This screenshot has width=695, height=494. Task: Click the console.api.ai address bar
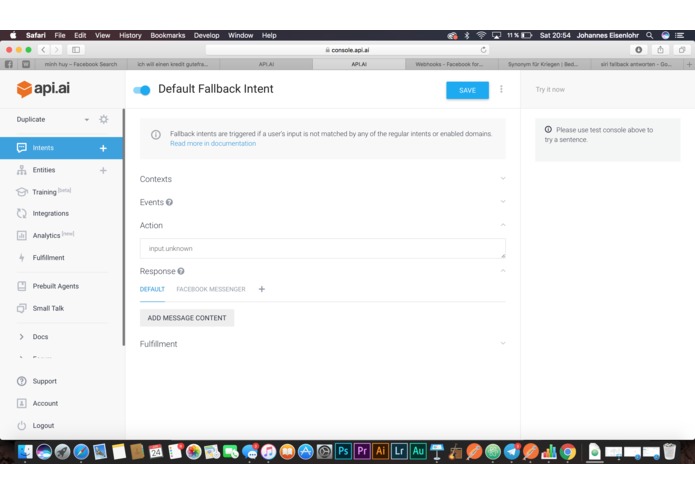click(348, 50)
